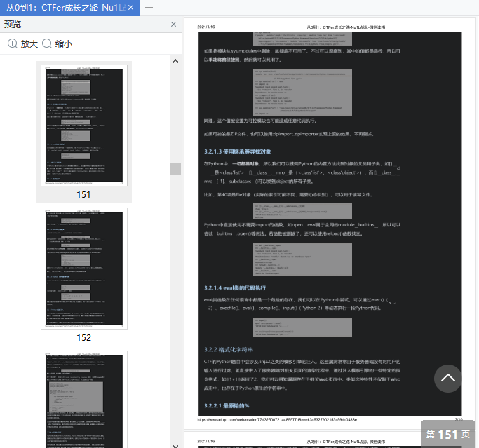Image resolution: width=479 pixels, height=448 pixels.
Task: Open the third page thumbnail below 152
Action: coord(84,400)
